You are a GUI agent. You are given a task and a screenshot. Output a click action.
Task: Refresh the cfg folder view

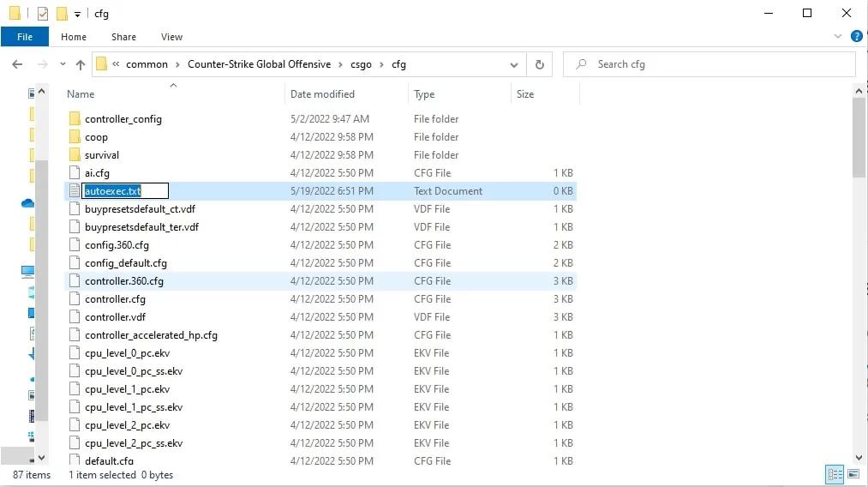pyautogui.click(x=539, y=64)
